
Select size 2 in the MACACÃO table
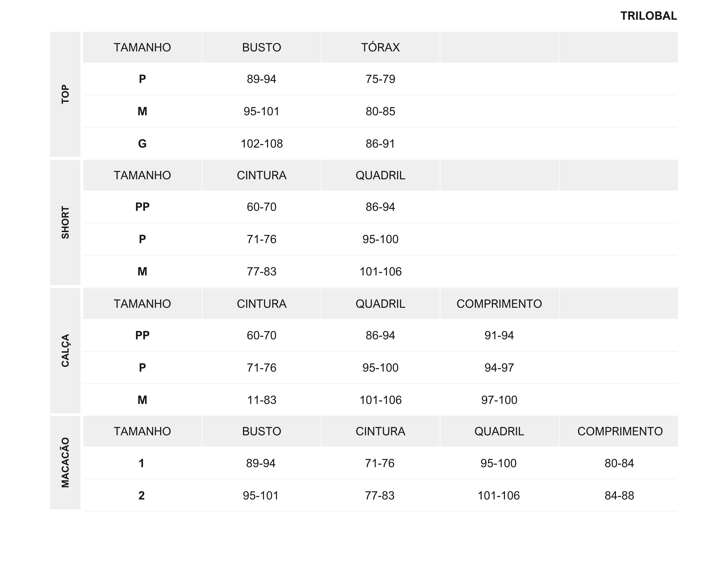point(142,496)
